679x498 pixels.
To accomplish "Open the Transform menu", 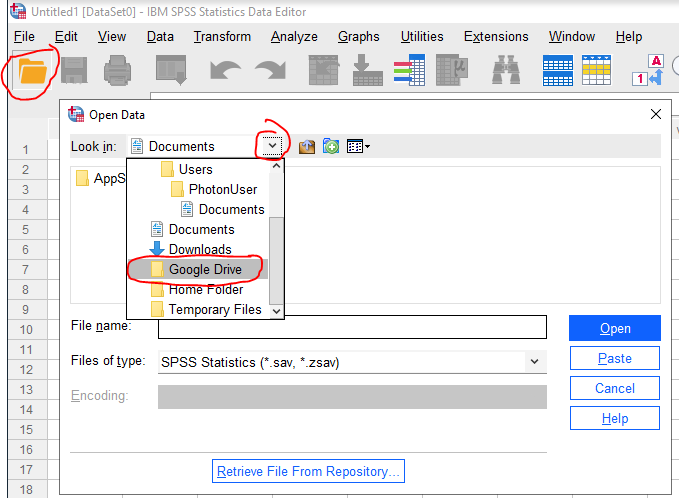I will [x=222, y=37].
